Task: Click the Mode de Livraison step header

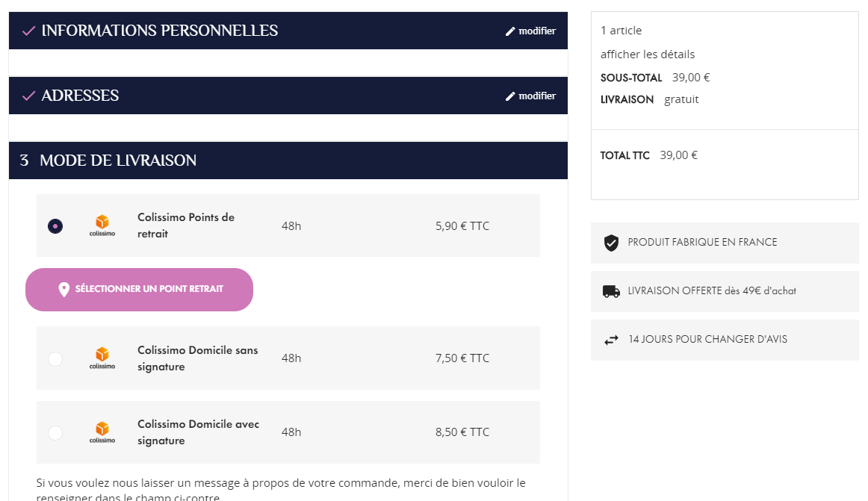Action: pos(118,161)
